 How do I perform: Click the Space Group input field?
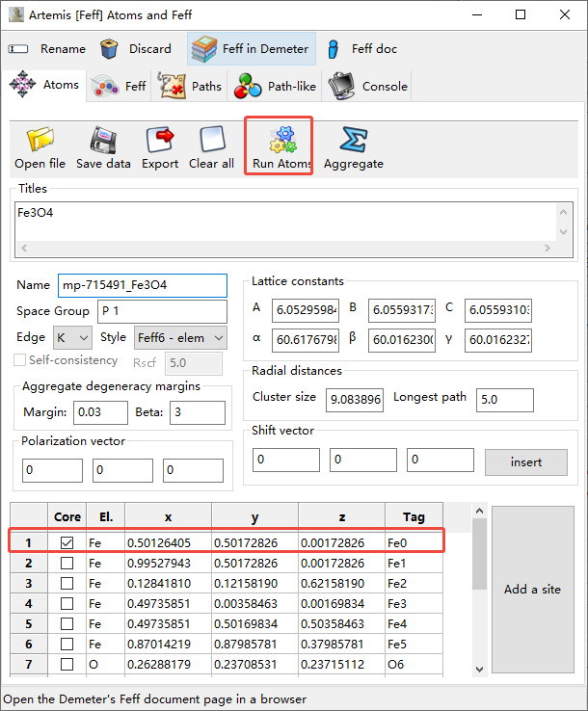162,312
